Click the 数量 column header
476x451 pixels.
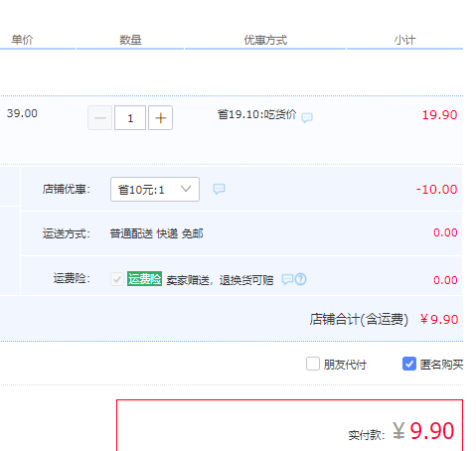130,40
